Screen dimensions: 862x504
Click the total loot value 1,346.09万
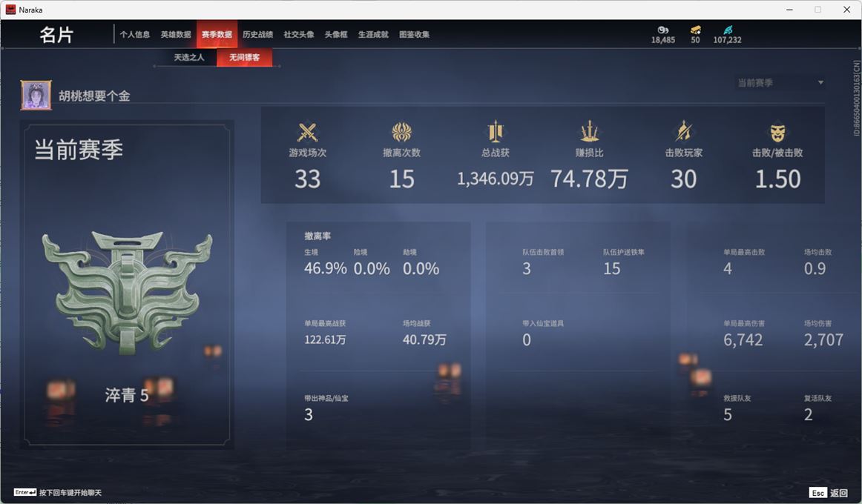coord(496,179)
